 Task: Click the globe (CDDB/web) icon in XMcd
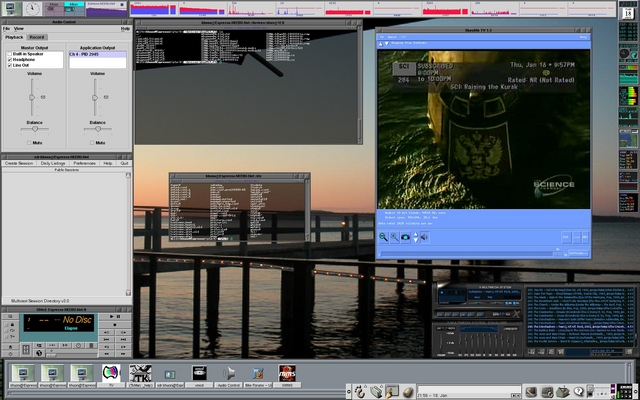tap(39, 353)
